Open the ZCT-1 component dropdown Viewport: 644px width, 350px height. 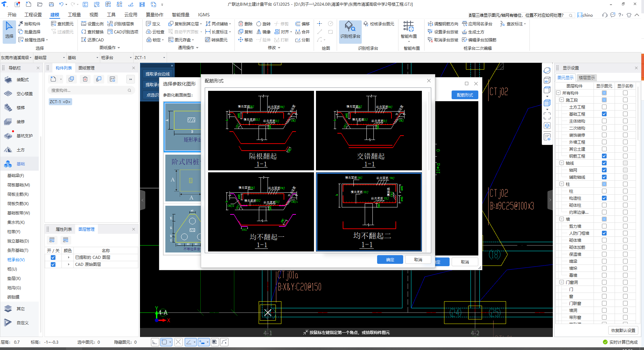coord(150,57)
